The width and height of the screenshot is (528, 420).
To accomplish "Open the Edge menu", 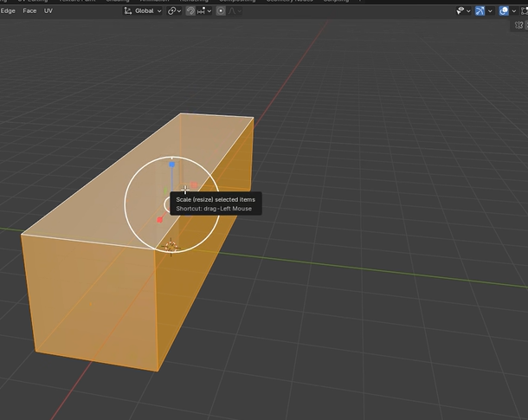I will pos(6,10).
